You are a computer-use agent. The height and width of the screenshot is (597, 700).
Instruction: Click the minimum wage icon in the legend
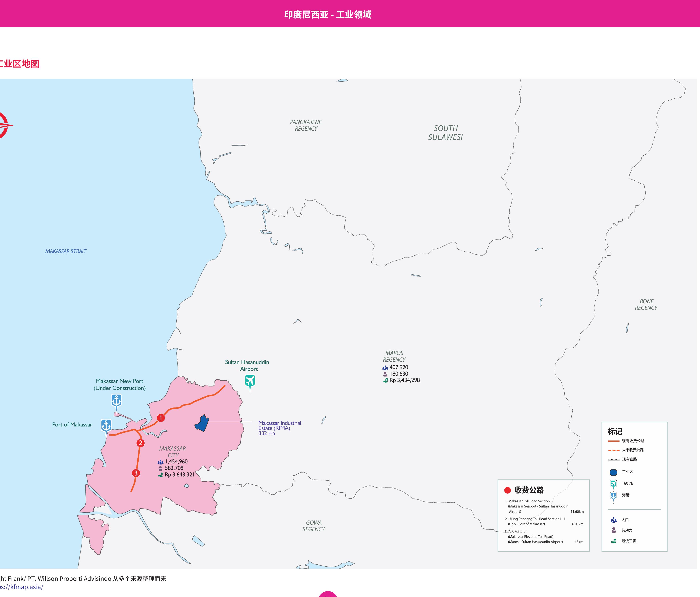pos(614,541)
